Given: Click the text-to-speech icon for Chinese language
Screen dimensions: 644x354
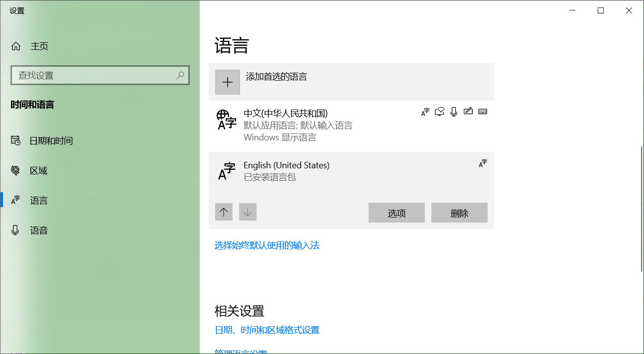Looking at the screenshot, I should click(x=439, y=112).
